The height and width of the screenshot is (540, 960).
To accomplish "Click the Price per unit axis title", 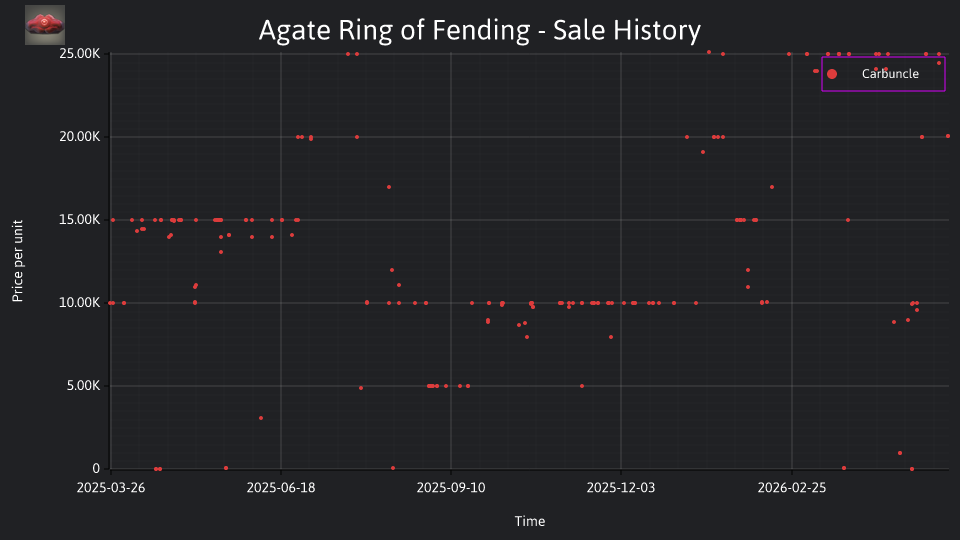I will (17, 261).
